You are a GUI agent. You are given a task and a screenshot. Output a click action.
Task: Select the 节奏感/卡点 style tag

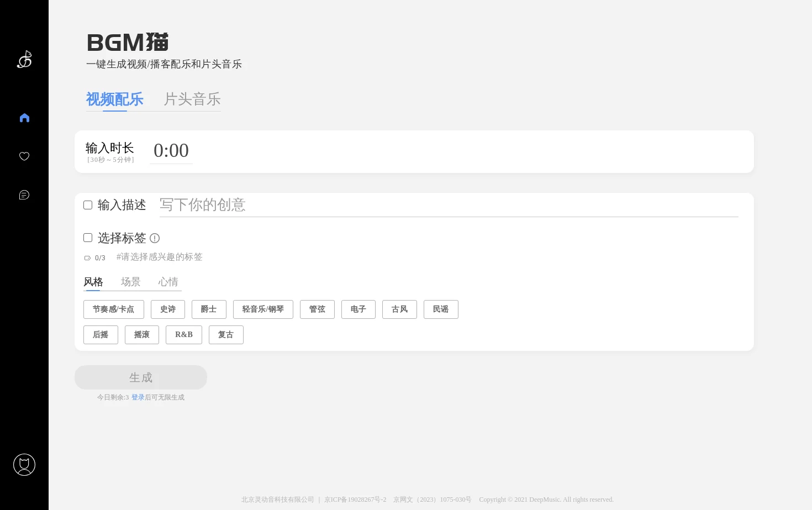114,309
